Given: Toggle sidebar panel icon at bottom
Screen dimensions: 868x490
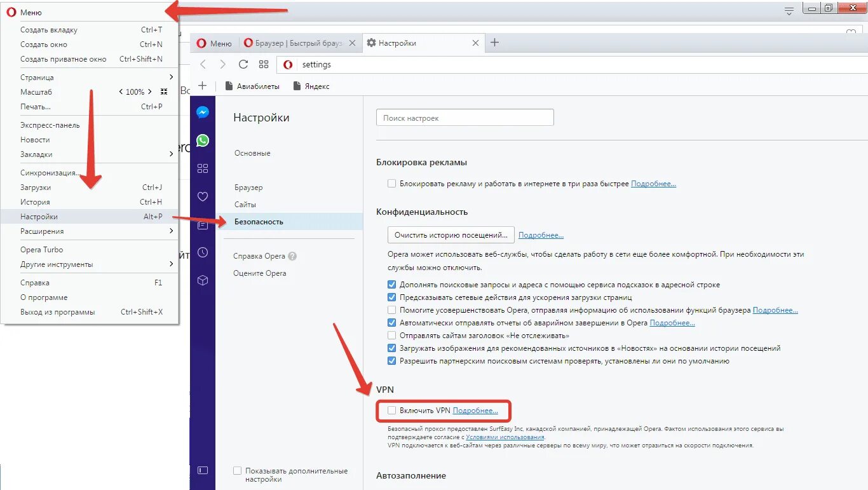Looking at the screenshot, I should 203,470.
